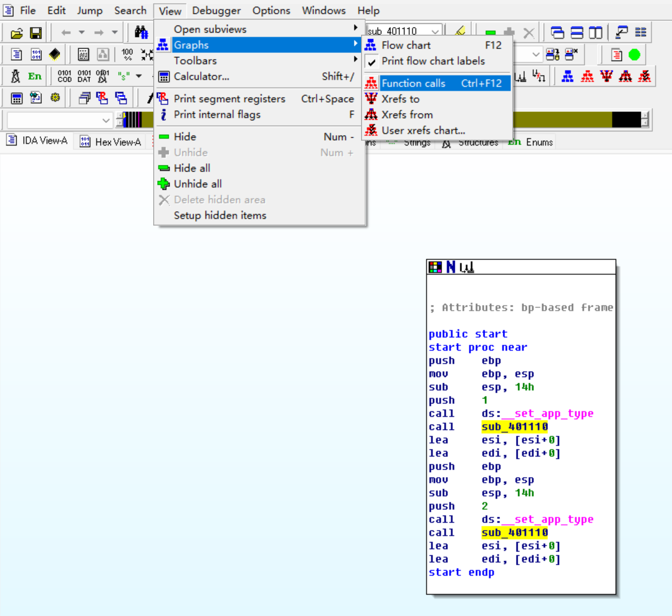Screen dimensions: 672x616
Task: Choose Xrefs from in Graphs submenu
Action: 437,115
